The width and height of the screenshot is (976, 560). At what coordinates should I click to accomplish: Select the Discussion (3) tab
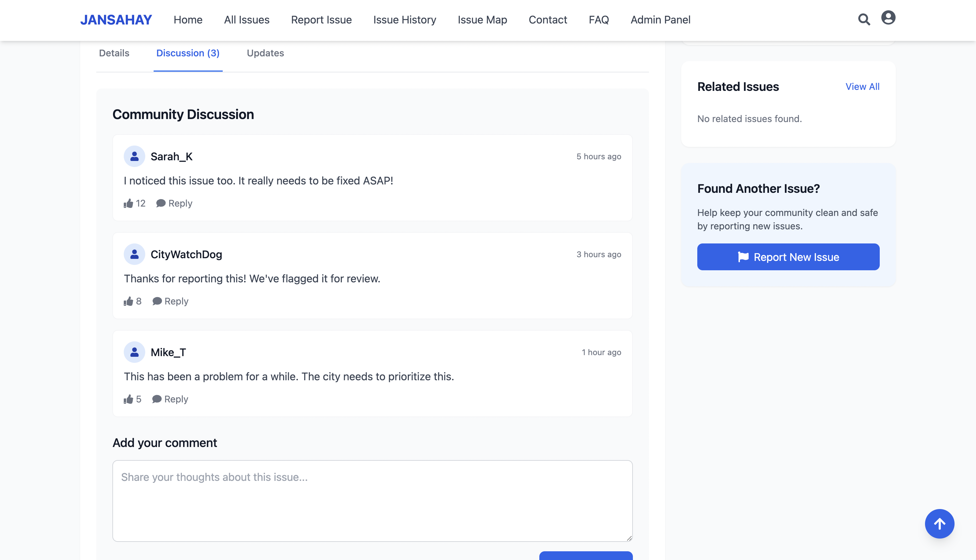188,53
